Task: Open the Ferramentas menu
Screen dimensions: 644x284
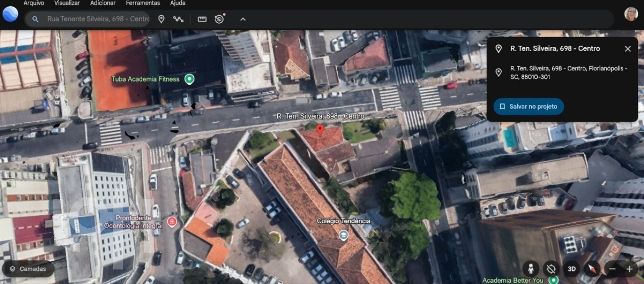Action: tap(143, 3)
